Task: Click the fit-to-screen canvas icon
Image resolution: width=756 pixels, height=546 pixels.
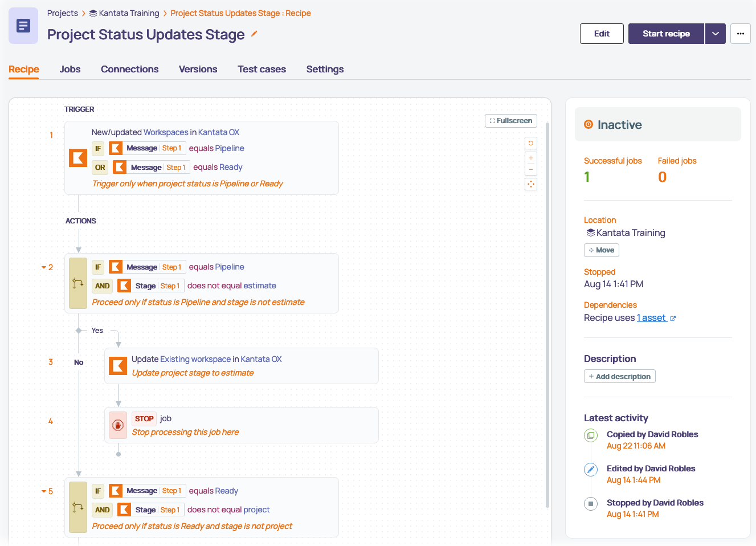Action: click(x=531, y=184)
